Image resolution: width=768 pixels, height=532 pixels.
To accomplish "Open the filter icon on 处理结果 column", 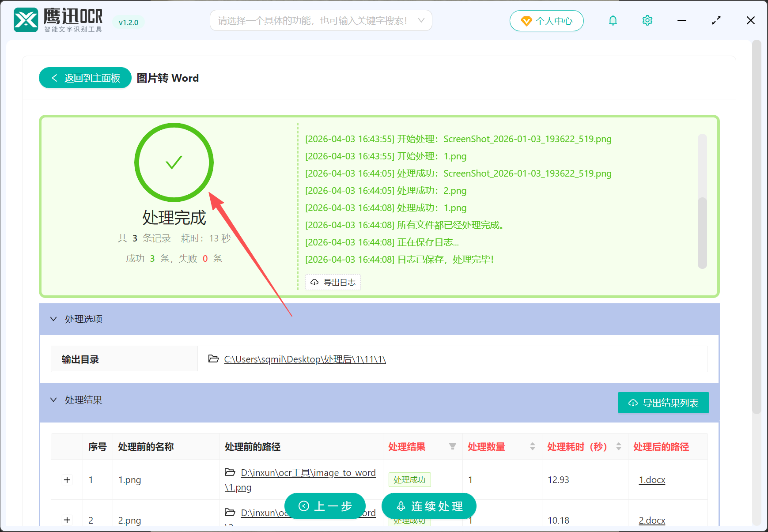I will point(453,447).
